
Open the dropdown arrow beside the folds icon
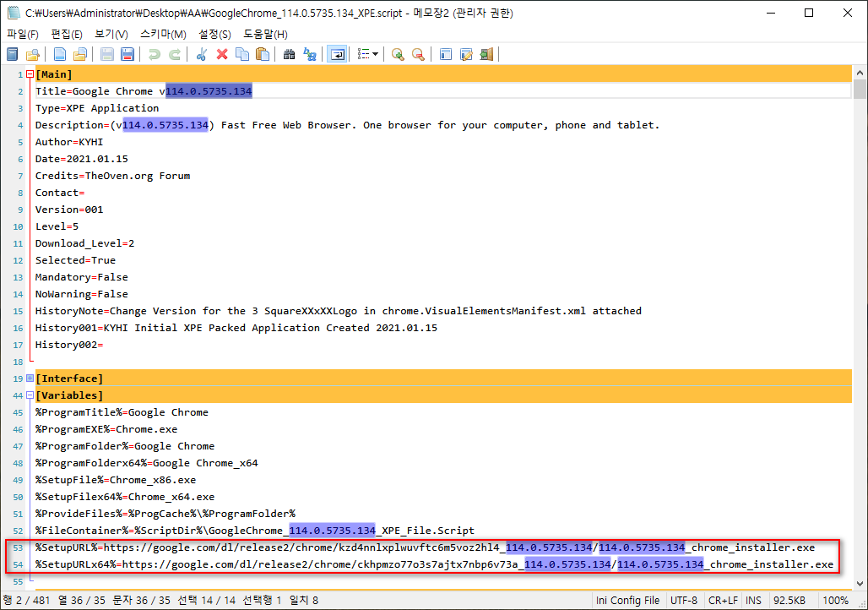376,54
